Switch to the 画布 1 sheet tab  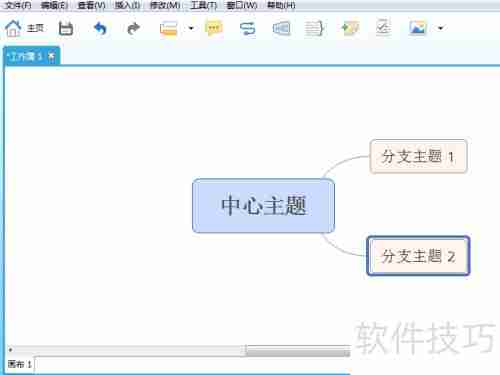coord(20,364)
